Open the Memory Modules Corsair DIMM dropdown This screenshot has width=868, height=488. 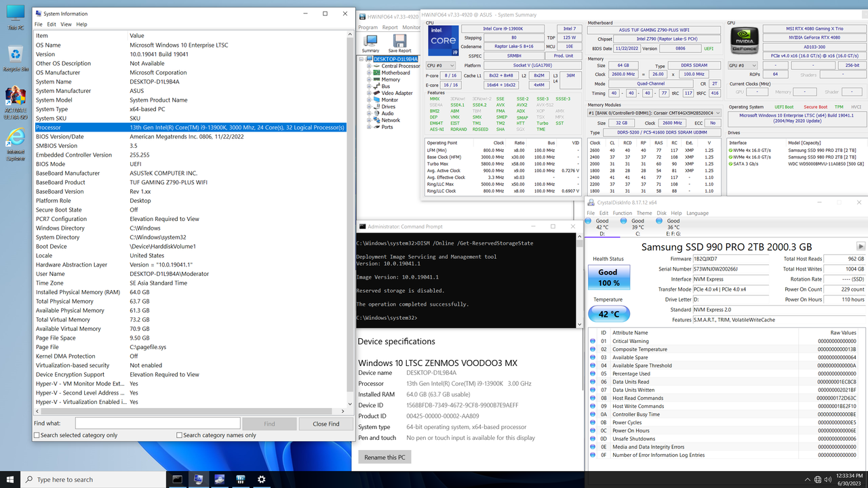pos(655,113)
